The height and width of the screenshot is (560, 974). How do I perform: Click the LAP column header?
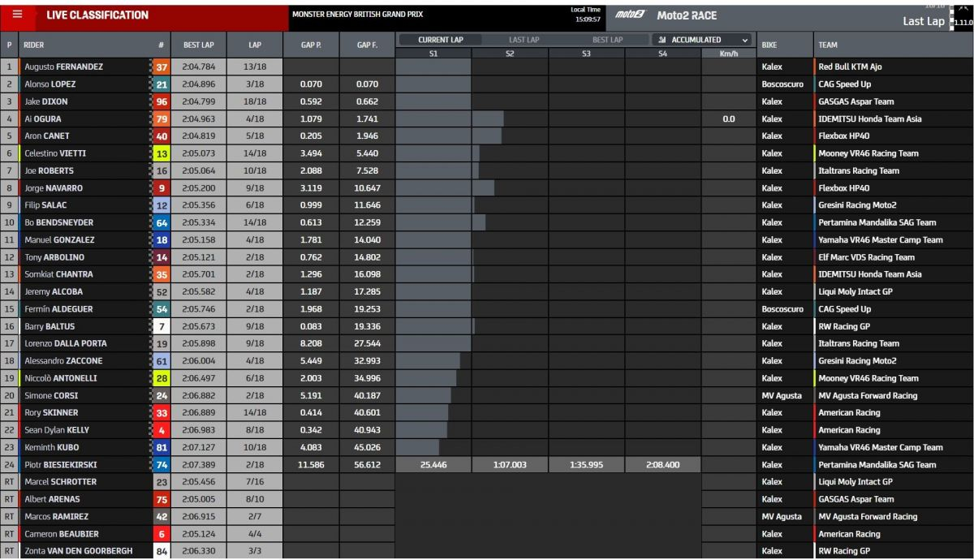click(x=255, y=45)
